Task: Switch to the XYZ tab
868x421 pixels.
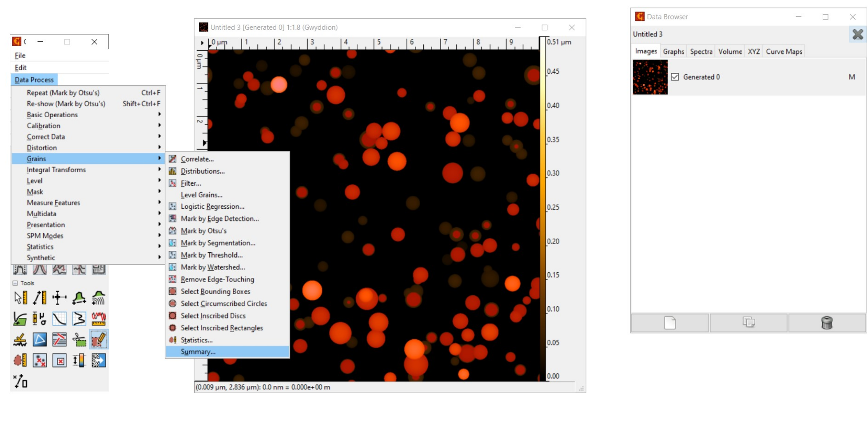Action: pyautogui.click(x=753, y=52)
